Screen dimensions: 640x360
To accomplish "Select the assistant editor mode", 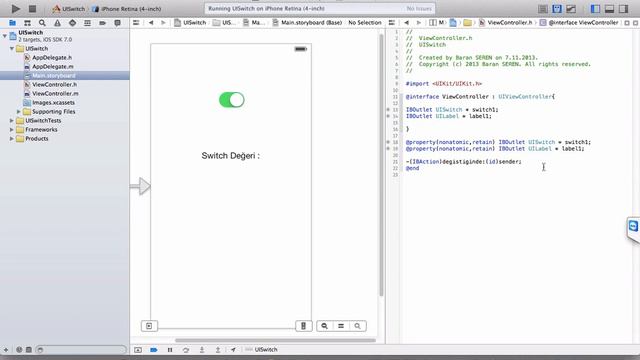I will click(557, 9).
